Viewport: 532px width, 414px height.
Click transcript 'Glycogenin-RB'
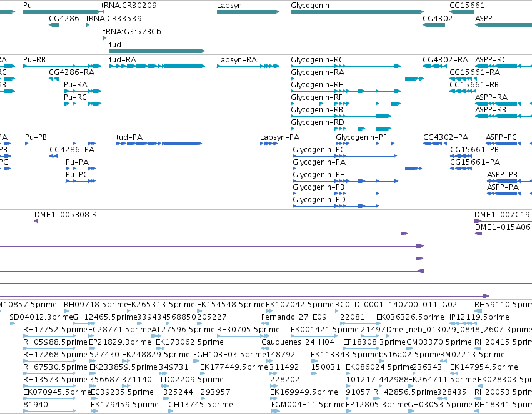[x=317, y=110]
